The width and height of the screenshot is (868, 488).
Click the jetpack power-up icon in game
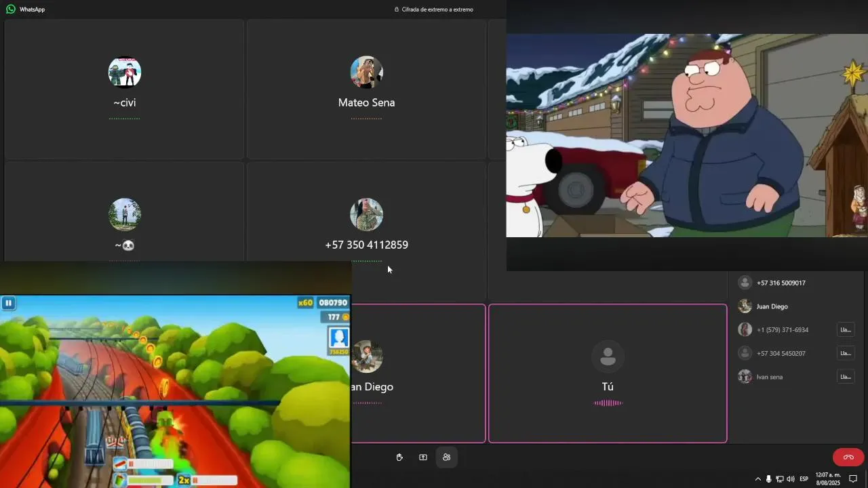point(120,480)
